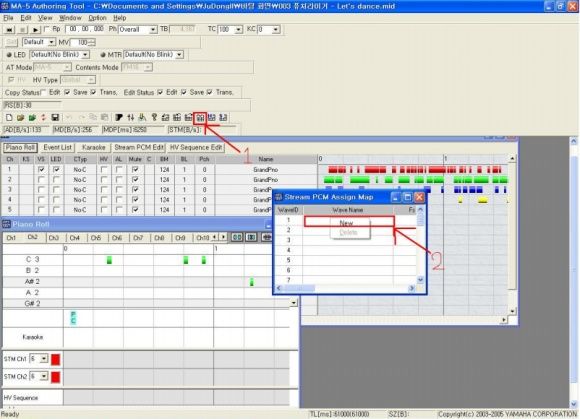Toggle Copy Status Save checkbox

(67, 92)
